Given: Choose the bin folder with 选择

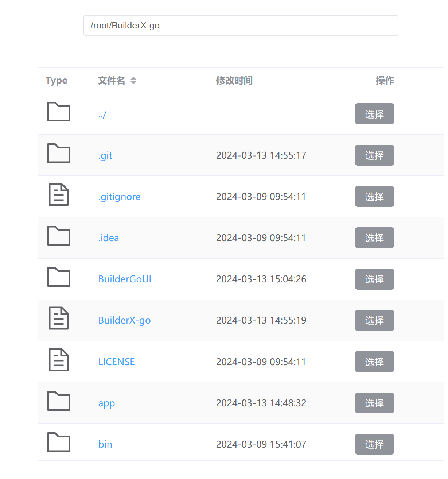Looking at the screenshot, I should tap(374, 444).
